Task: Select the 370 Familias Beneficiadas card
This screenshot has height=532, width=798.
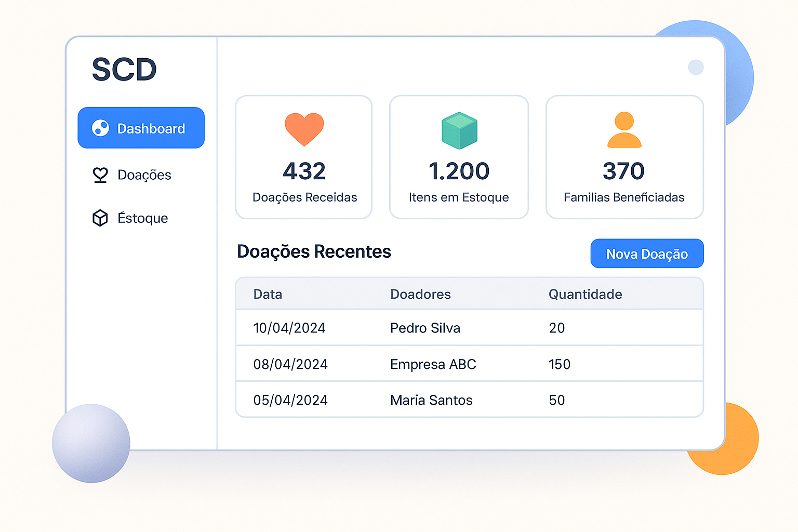Action: pyautogui.click(x=624, y=157)
